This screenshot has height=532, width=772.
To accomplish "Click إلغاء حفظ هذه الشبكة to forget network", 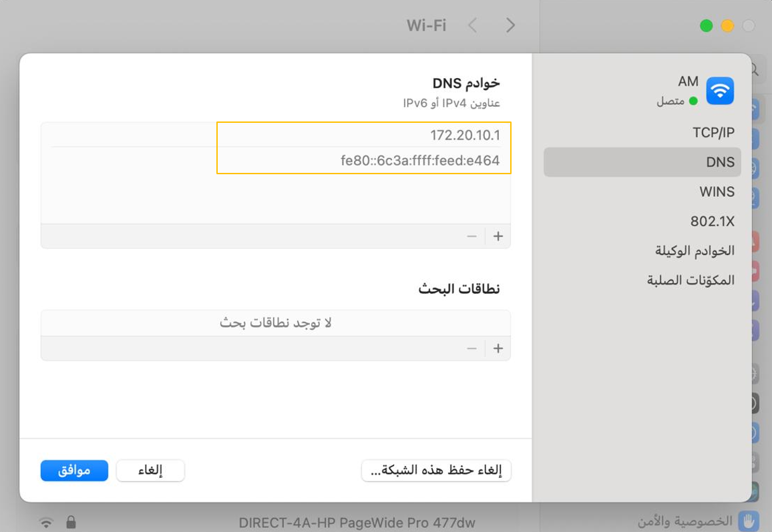I will pos(435,470).
